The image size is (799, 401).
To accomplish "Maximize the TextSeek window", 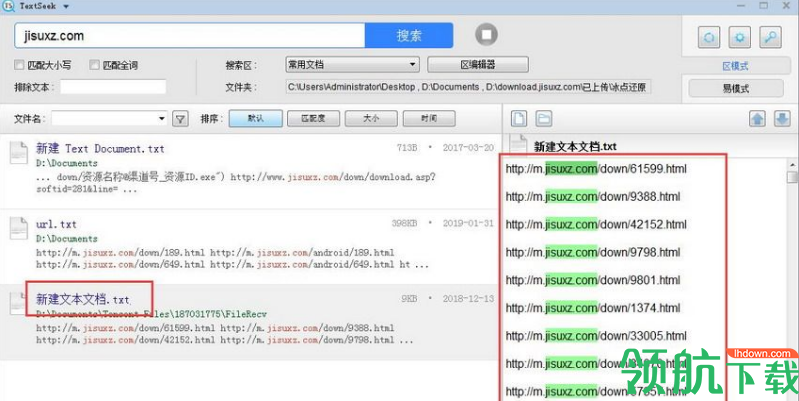I will coord(763,6).
